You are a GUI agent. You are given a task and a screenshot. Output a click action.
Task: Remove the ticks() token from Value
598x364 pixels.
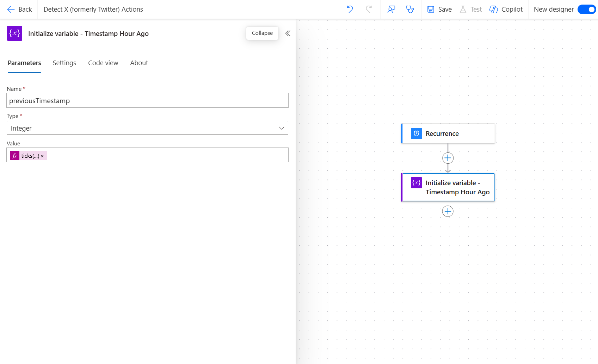point(42,156)
